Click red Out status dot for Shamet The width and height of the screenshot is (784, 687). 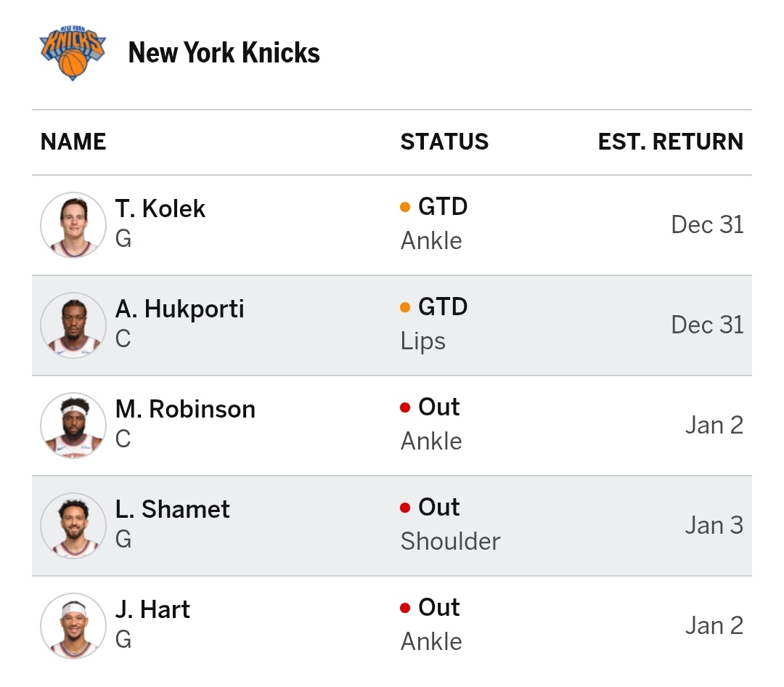pos(405,508)
